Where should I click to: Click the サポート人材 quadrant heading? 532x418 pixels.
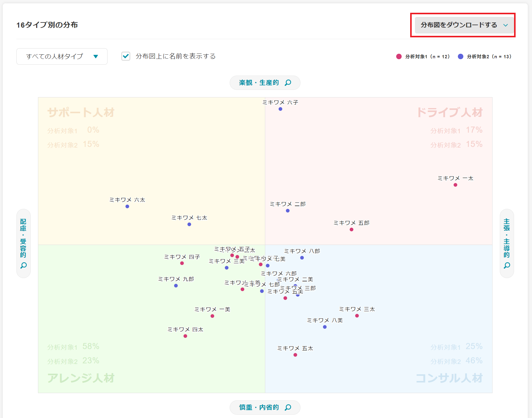pos(81,112)
